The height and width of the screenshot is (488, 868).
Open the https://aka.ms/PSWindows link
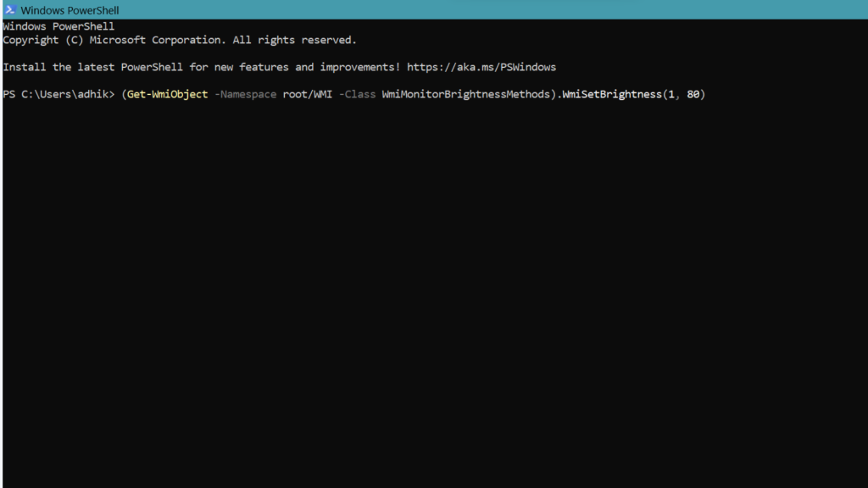point(481,67)
